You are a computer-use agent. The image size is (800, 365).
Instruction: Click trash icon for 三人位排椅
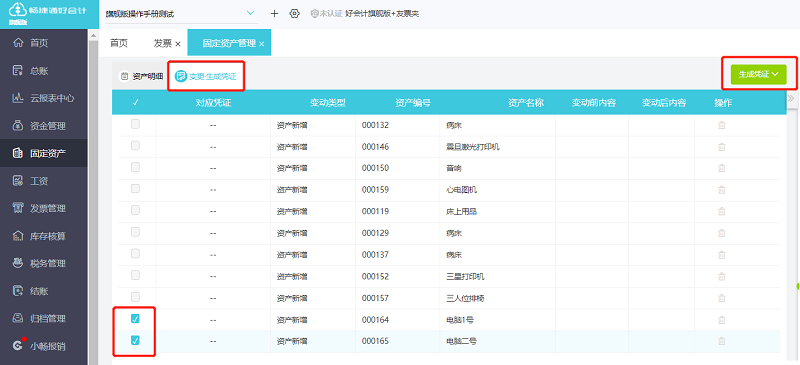(722, 298)
